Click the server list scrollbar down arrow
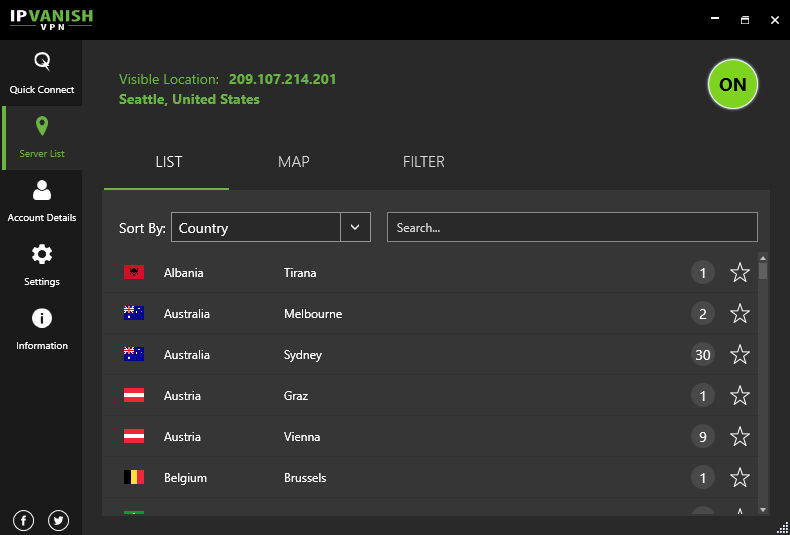790x535 pixels. click(763, 510)
